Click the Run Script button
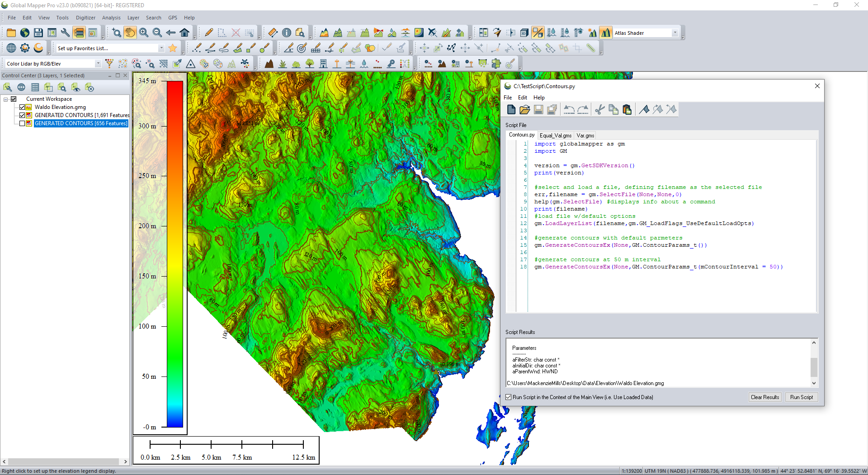 pyautogui.click(x=802, y=397)
